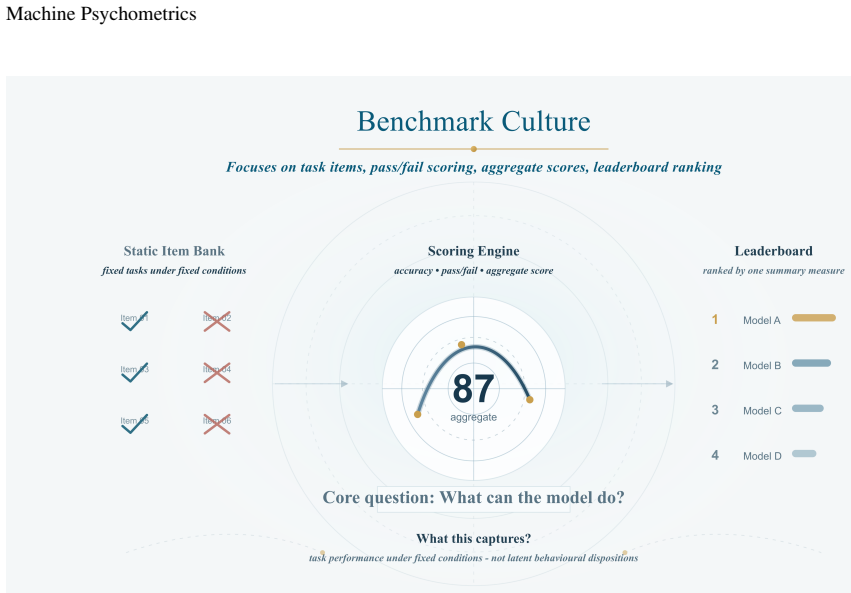851x593 pixels.
Task: Click the Core question box
Action: click(473, 499)
